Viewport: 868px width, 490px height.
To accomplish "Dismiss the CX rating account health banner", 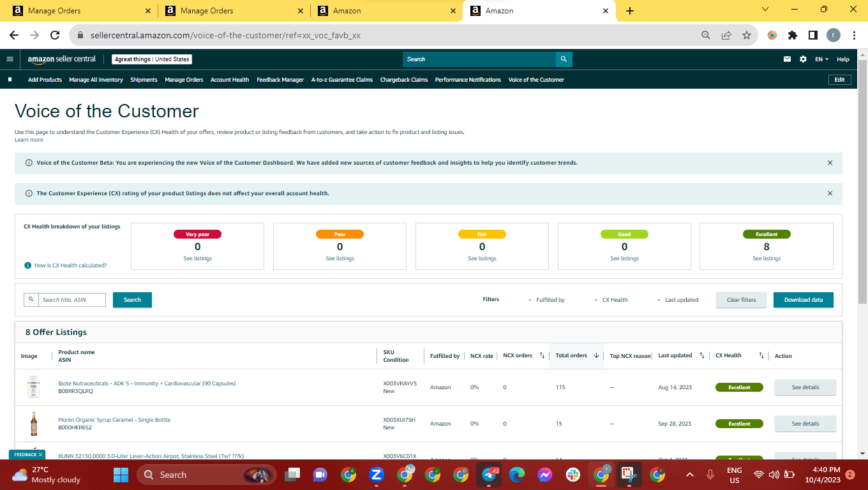I will click(x=830, y=193).
